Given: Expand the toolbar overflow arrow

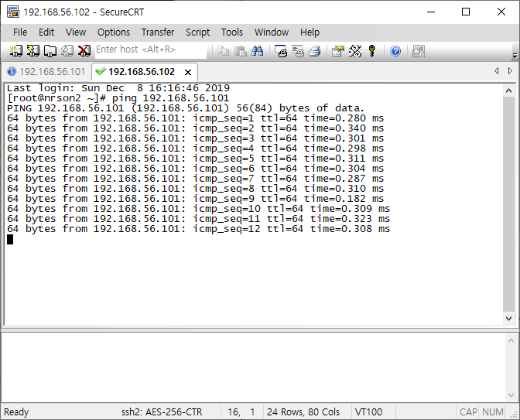Looking at the screenshot, I should tap(515, 56).
